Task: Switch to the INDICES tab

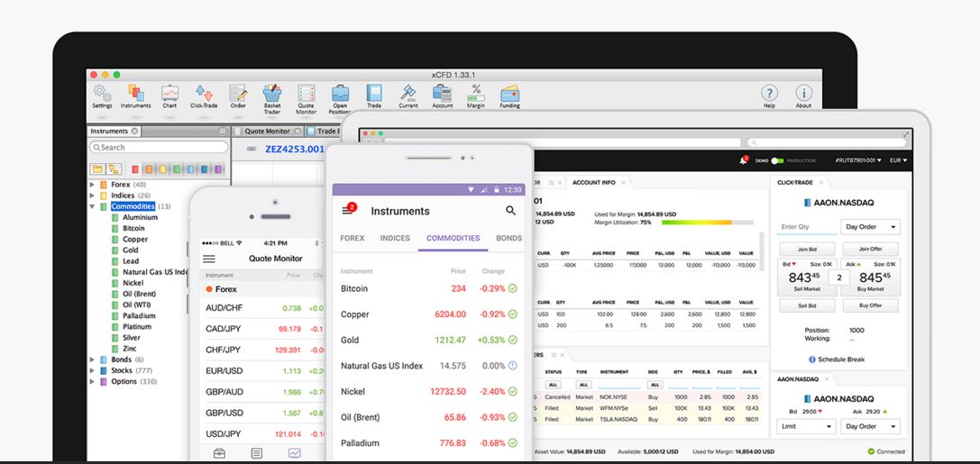Action: pos(395,239)
